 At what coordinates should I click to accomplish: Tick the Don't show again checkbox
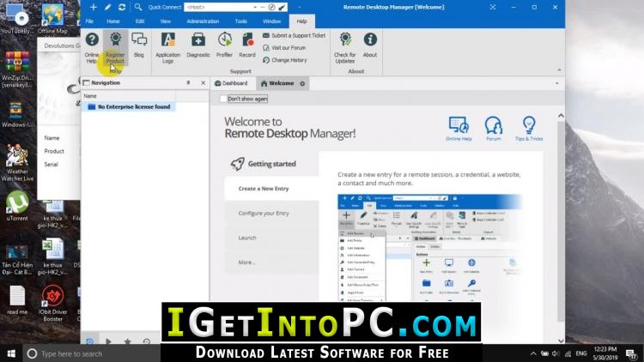224,99
